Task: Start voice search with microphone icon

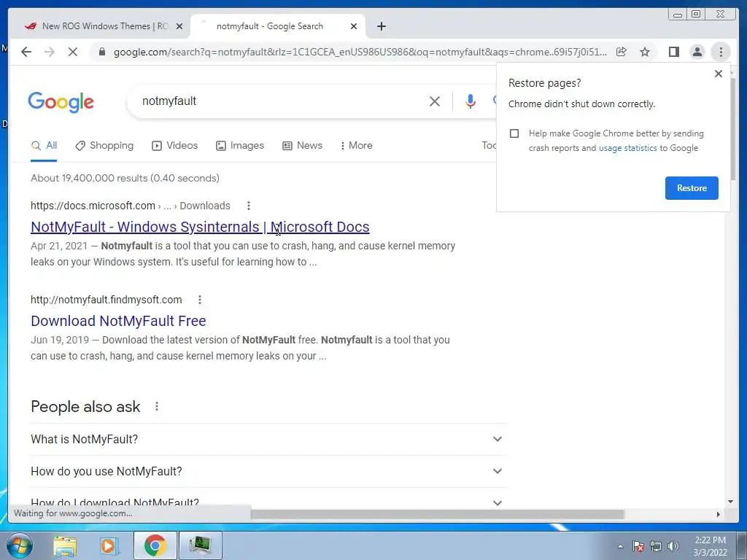Action: [x=471, y=101]
